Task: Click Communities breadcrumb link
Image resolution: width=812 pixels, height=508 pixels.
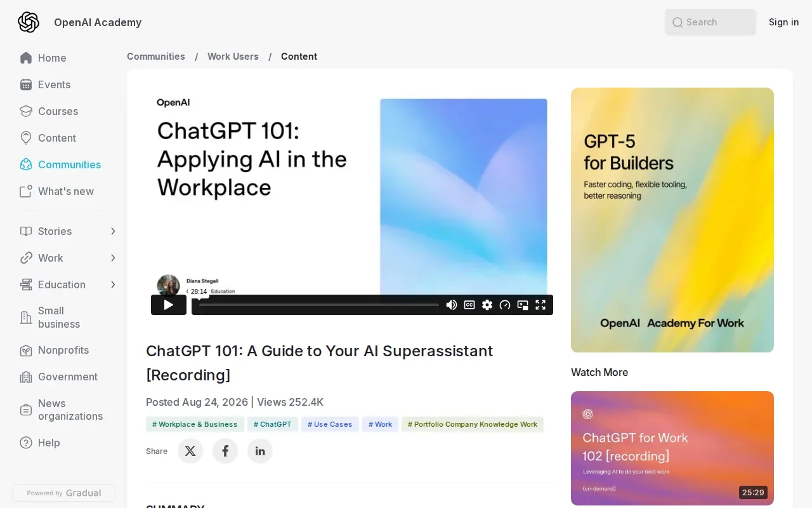Action: click(x=156, y=57)
